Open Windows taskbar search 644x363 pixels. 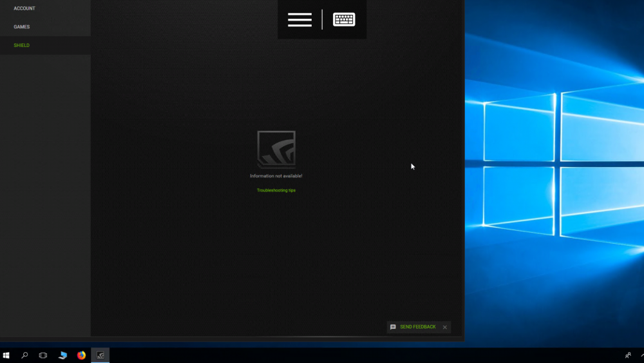[x=24, y=355]
